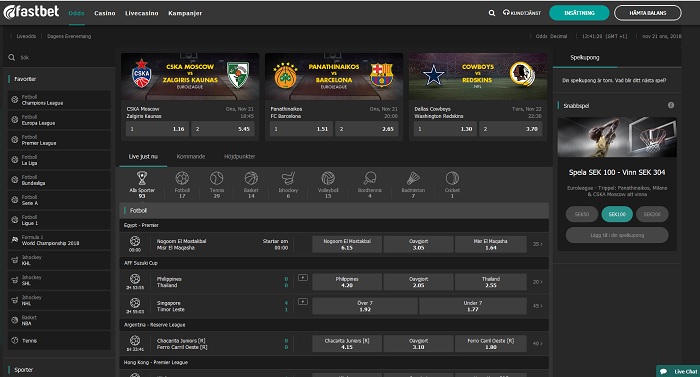
Task: Open the Snabbspel basketball promo image
Action: (617, 137)
